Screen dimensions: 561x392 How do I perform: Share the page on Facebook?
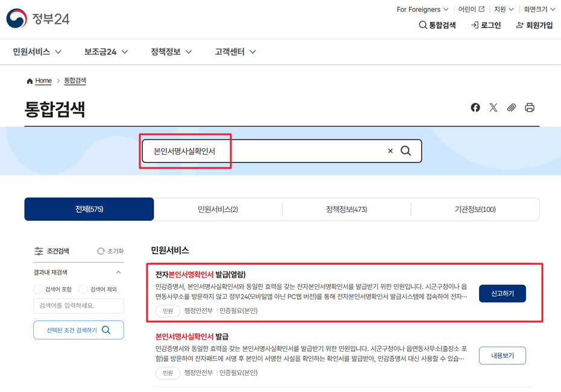475,107
